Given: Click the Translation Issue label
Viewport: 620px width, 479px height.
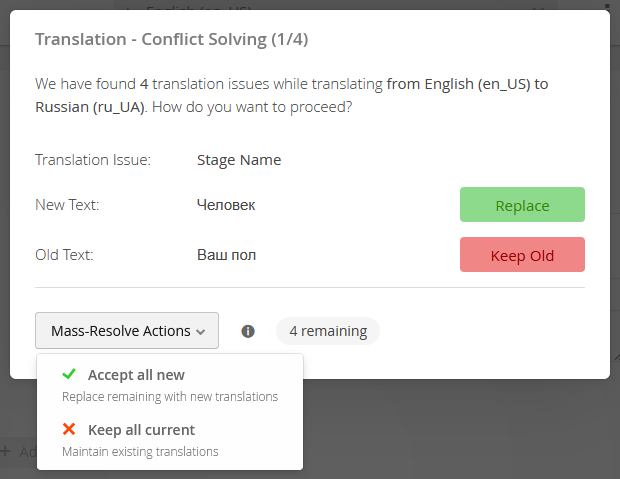Looking at the screenshot, I should pyautogui.click(x=93, y=160).
